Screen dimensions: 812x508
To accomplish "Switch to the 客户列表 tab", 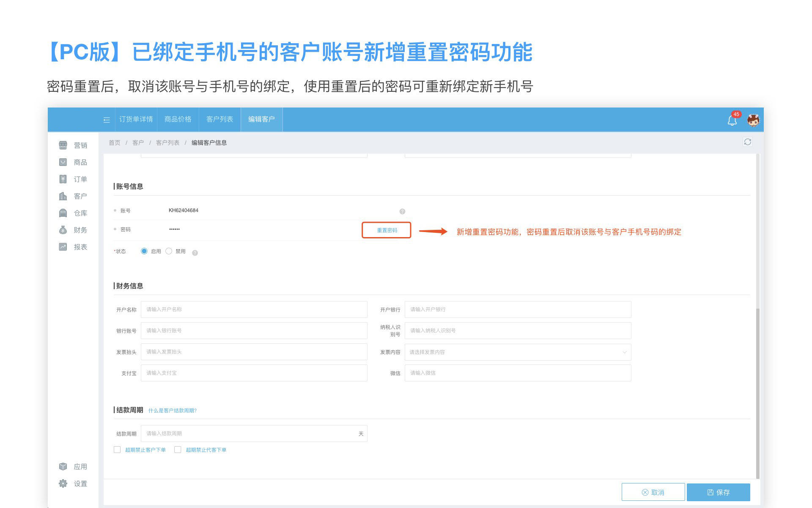I will pyautogui.click(x=219, y=119).
